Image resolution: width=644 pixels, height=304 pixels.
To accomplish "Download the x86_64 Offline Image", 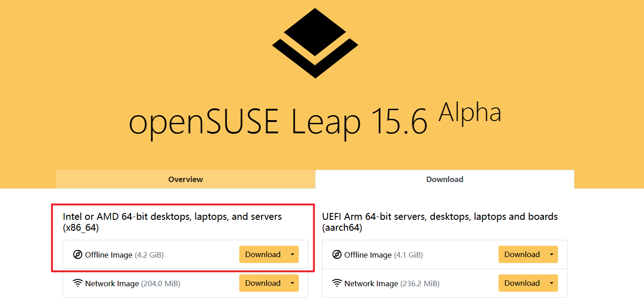I will [263, 254].
